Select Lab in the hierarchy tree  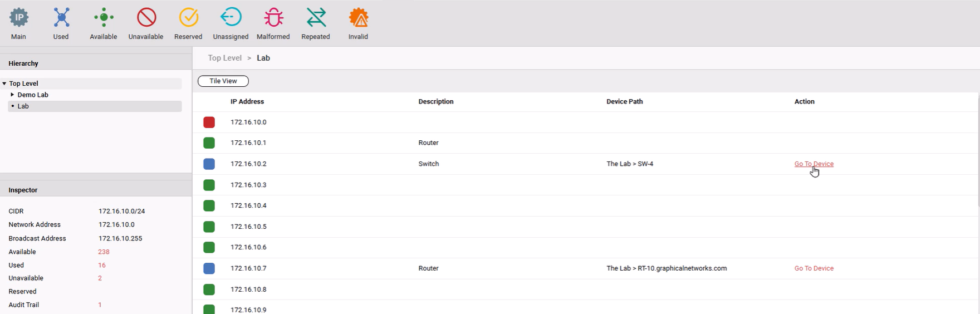(23, 106)
